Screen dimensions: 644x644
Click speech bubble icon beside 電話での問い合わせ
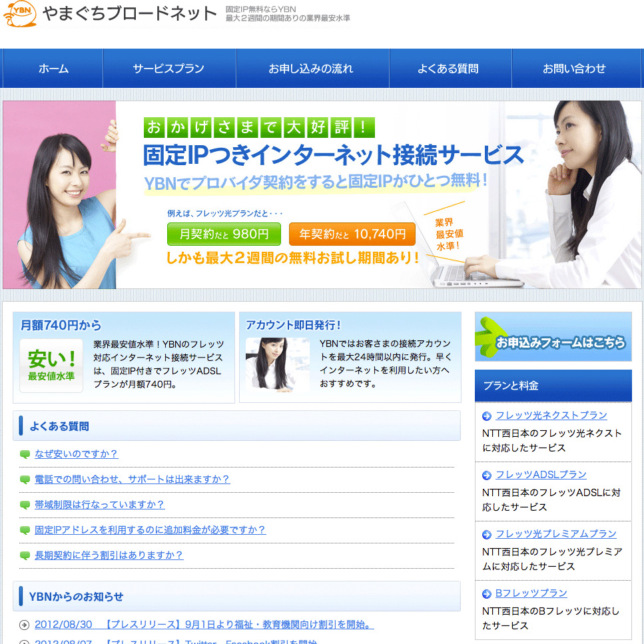(x=25, y=480)
